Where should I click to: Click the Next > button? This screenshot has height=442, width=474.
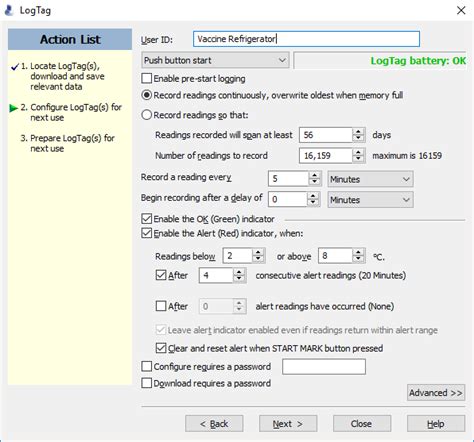click(x=288, y=424)
